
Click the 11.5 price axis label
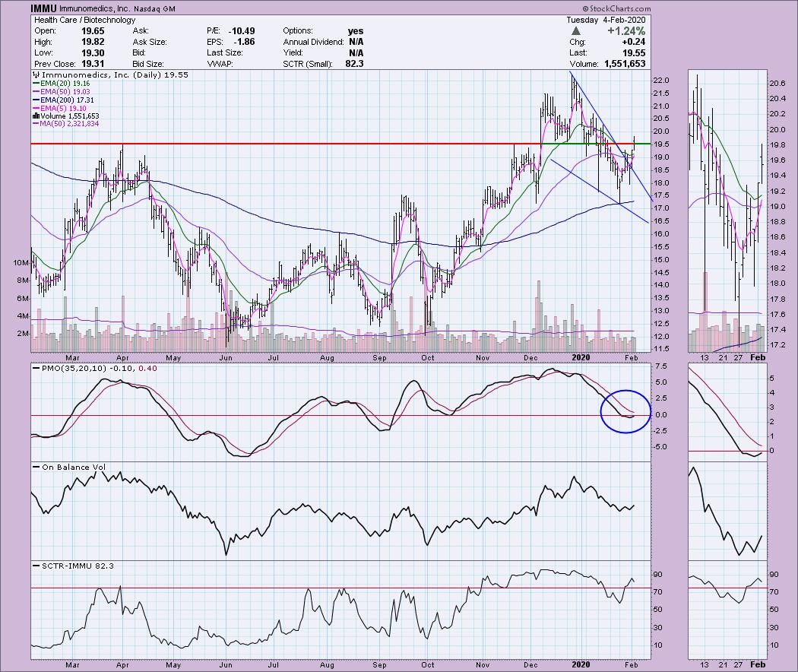(x=661, y=349)
